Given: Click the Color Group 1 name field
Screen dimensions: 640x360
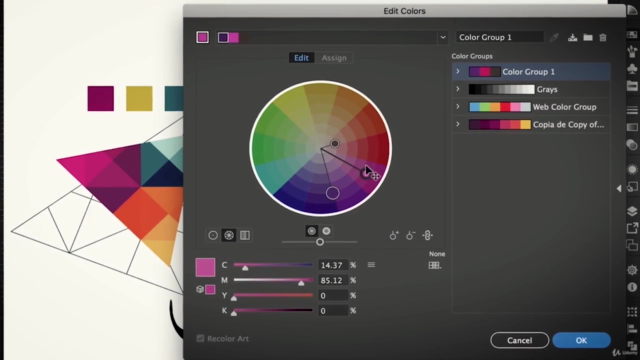Looking at the screenshot, I should (x=500, y=37).
